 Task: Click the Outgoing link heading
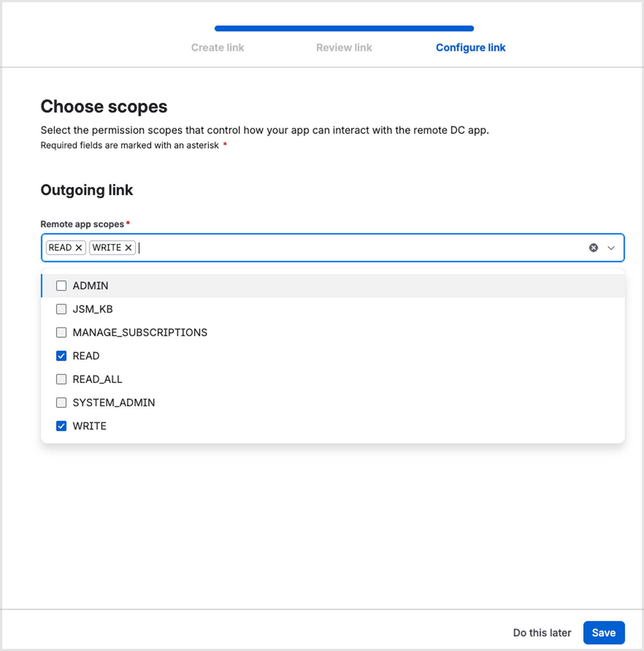point(87,190)
